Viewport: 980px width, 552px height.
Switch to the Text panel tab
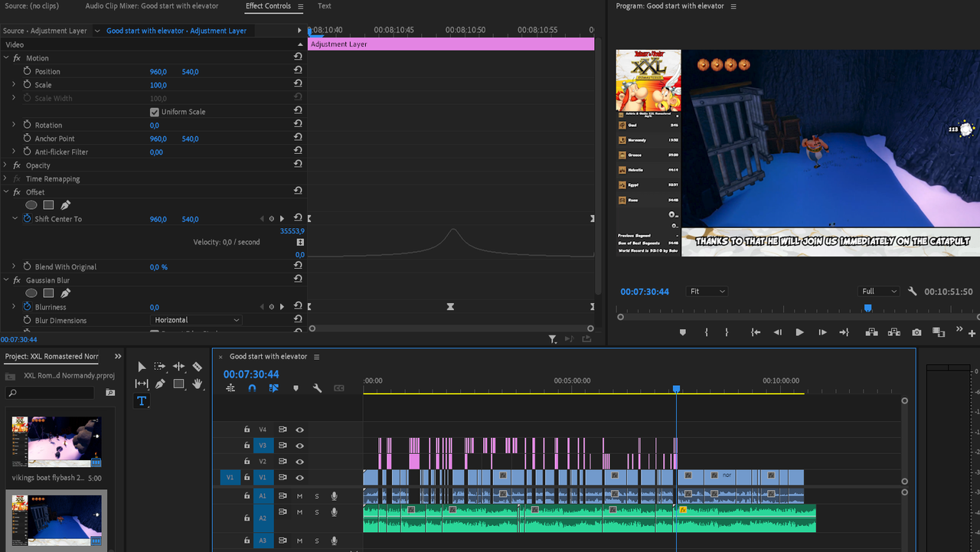pos(325,6)
